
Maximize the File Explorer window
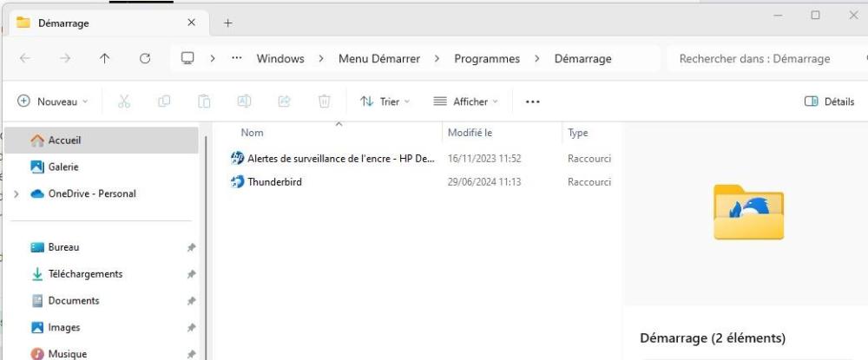(815, 16)
